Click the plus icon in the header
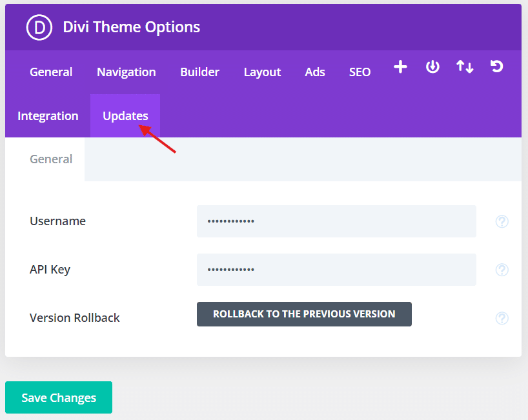 coord(400,66)
